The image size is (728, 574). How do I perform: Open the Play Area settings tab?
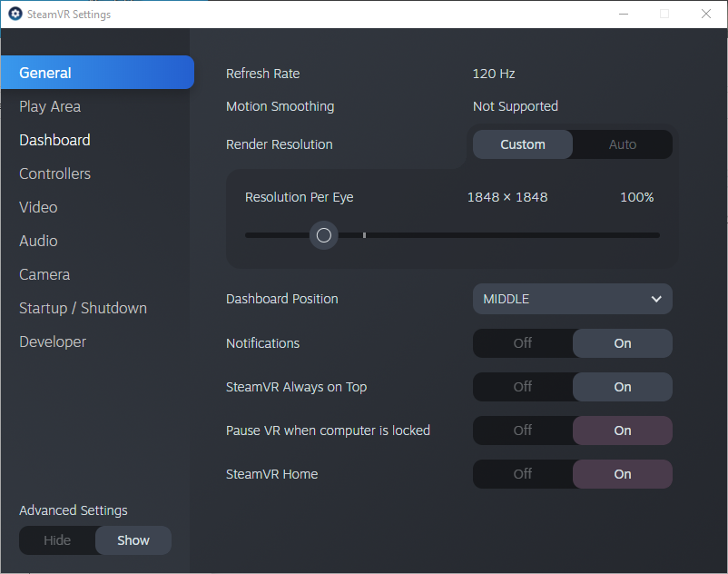click(50, 106)
